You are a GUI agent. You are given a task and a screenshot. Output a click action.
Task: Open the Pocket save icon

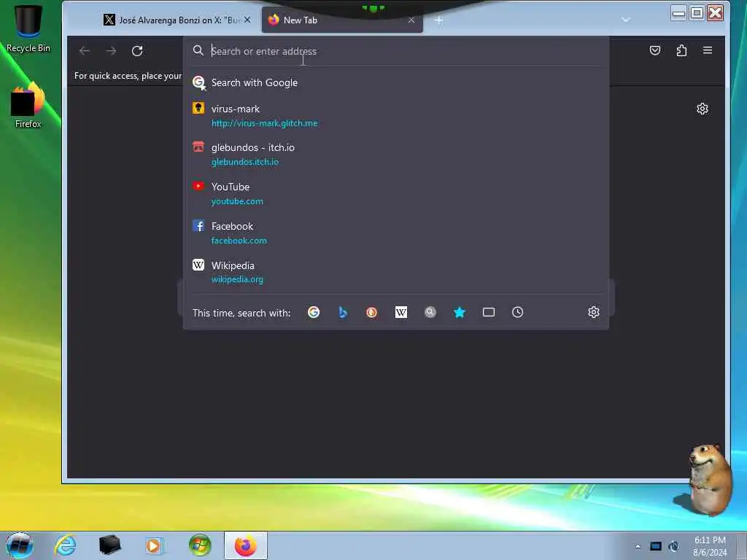(655, 50)
